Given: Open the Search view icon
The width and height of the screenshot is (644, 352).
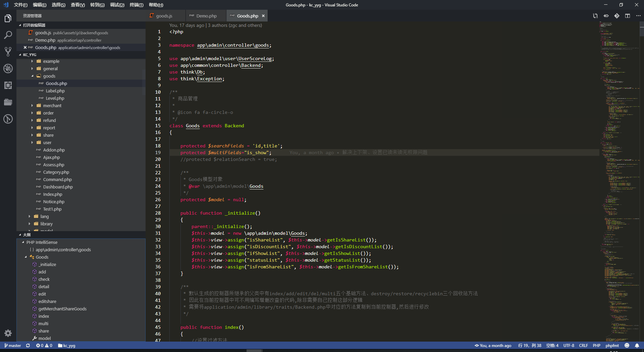Looking at the screenshot, I should [x=8, y=35].
